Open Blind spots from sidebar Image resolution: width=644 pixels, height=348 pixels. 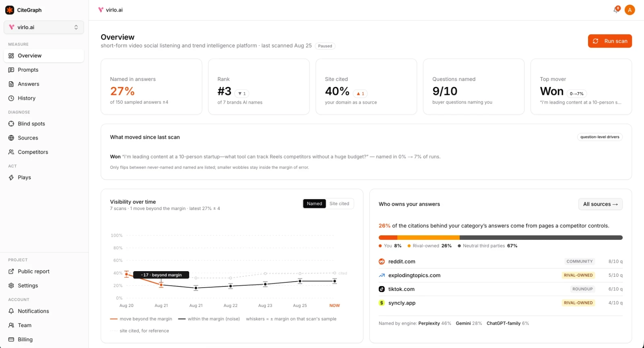(44, 124)
